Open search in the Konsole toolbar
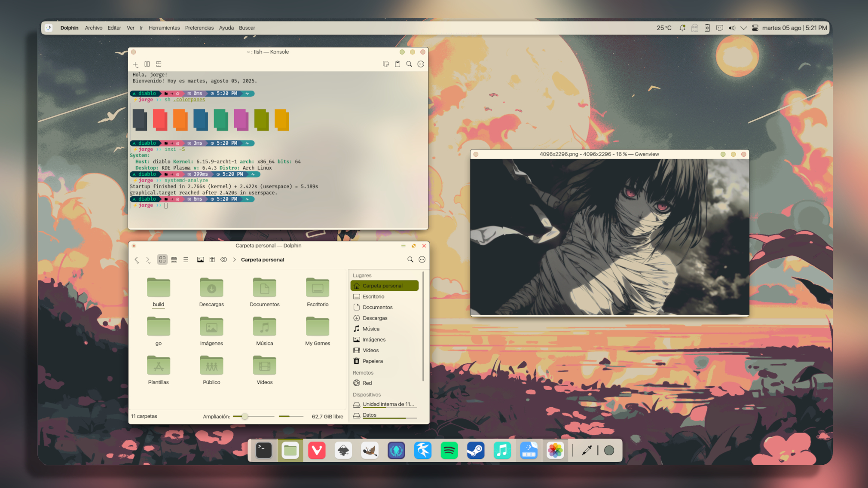 (x=409, y=64)
